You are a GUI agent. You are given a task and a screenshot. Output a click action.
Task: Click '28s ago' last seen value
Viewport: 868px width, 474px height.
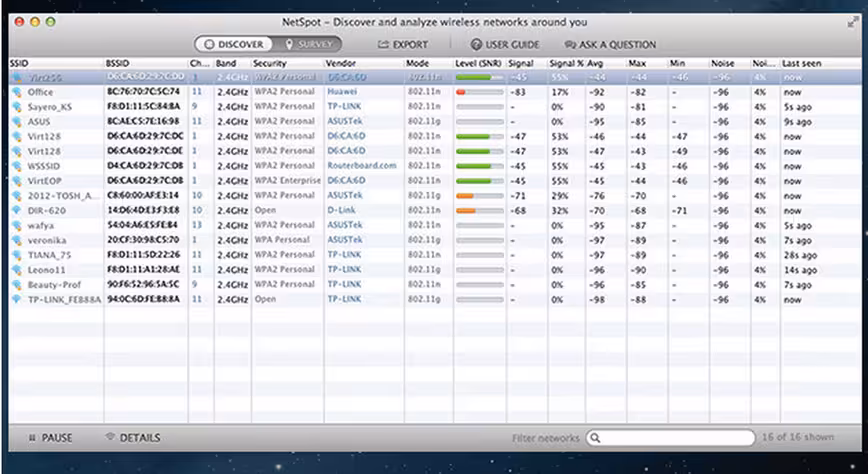coord(800,255)
